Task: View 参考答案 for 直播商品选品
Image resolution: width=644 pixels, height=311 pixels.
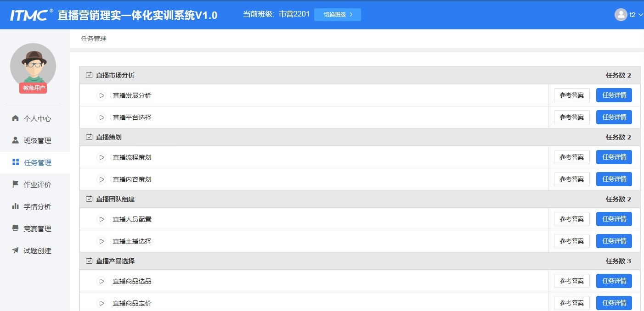Action: 571,281
